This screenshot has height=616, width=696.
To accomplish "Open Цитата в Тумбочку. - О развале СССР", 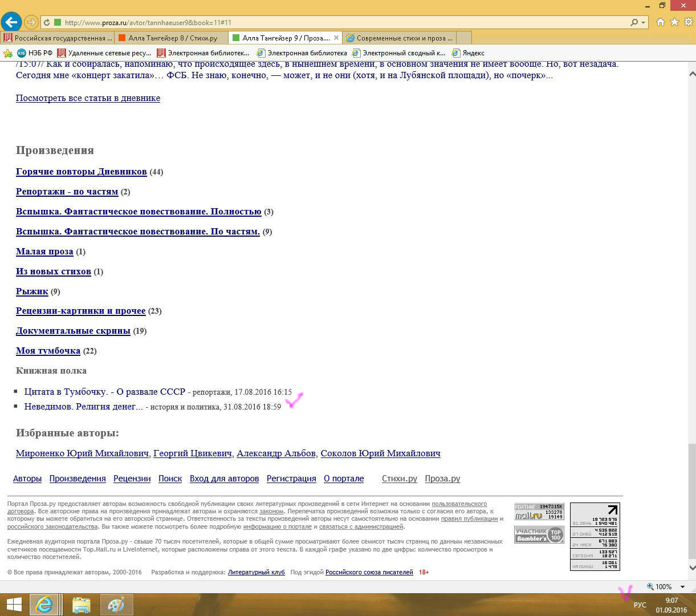I will pyautogui.click(x=105, y=392).
